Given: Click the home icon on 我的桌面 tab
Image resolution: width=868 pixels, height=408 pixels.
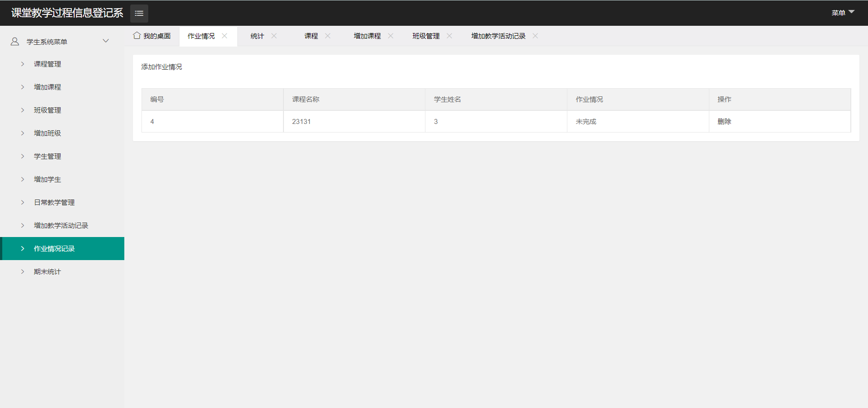Looking at the screenshot, I should (137, 35).
